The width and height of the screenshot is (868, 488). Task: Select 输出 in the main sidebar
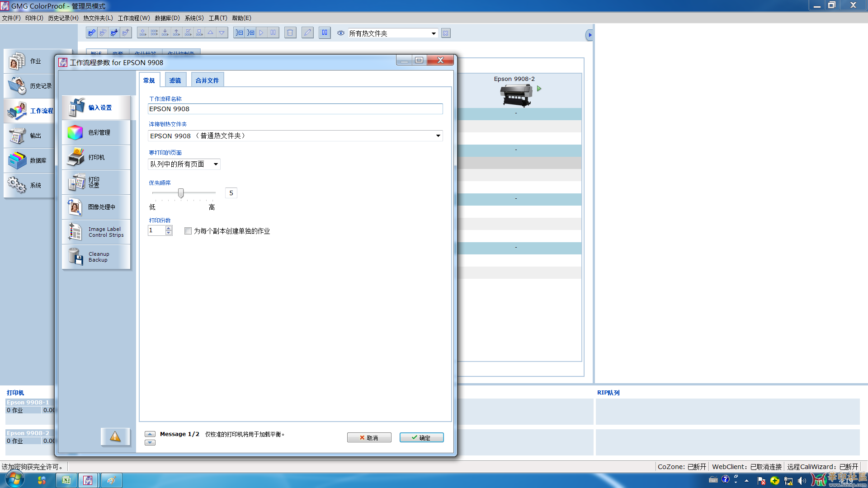click(29, 136)
